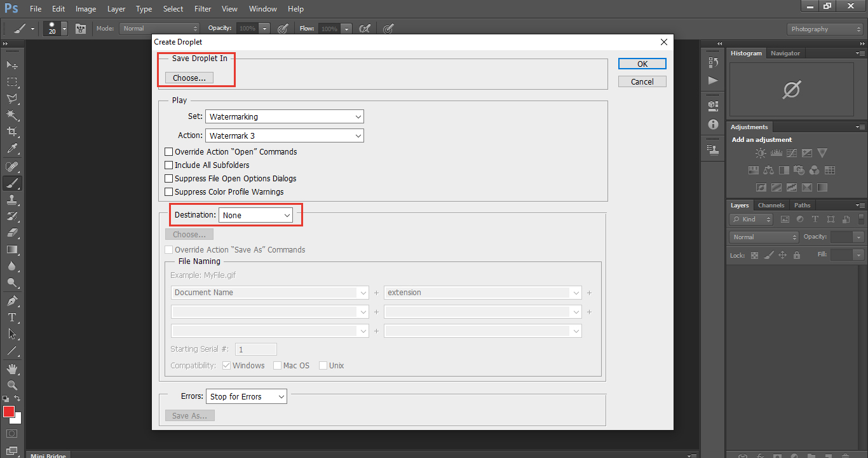Add a Color Balance adjustment
The height and width of the screenshot is (458, 868).
tap(769, 170)
